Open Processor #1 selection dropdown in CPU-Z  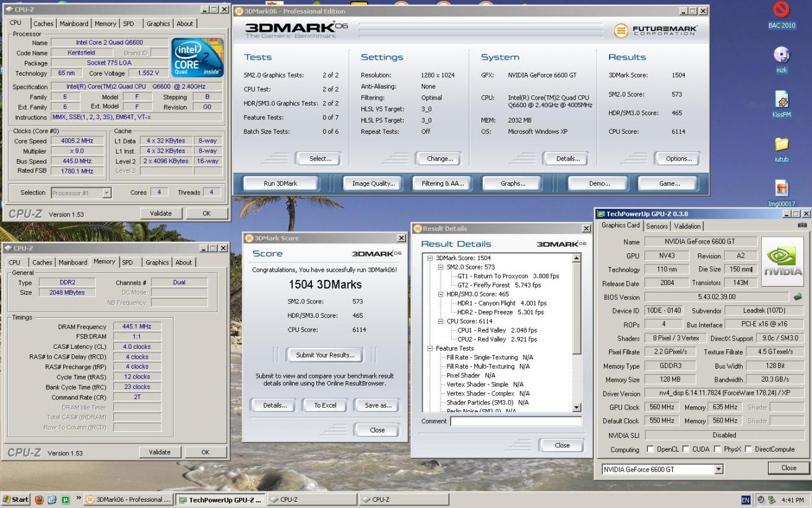[106, 193]
